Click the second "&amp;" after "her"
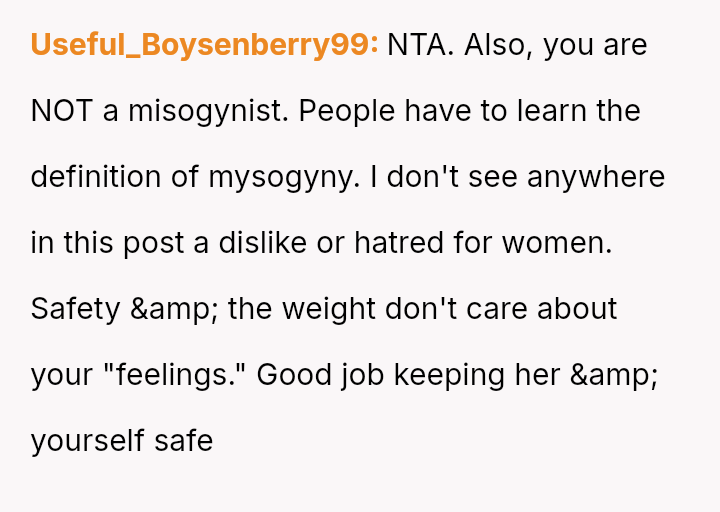Image resolution: width=720 pixels, height=512 pixels. click(x=613, y=375)
